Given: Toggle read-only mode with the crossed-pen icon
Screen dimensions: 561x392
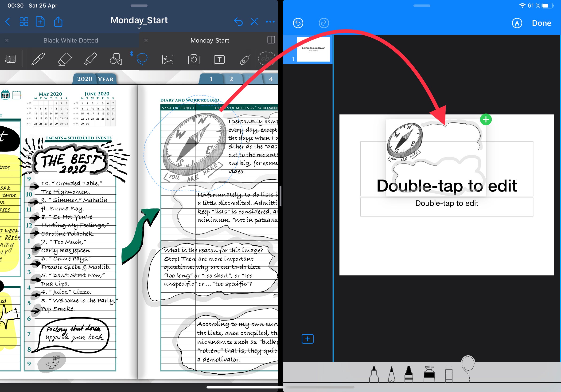Looking at the screenshot, I should click(254, 22).
